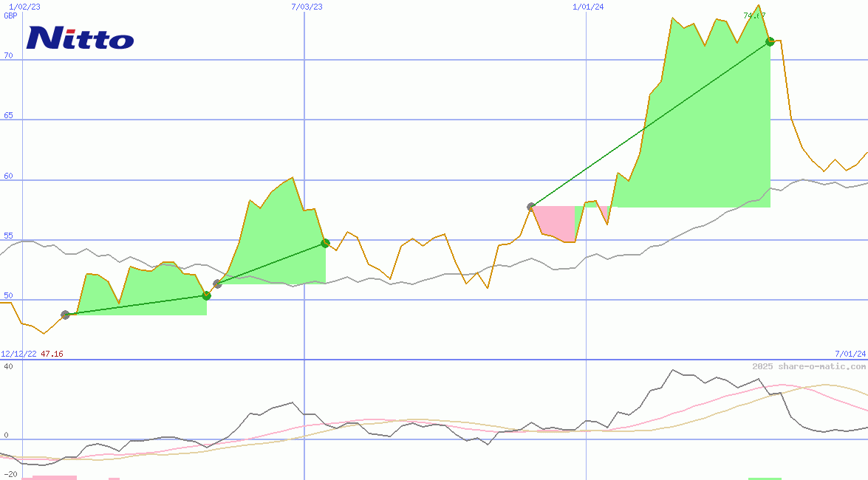
Task: Click the 12/12/22 start date label
Action: 18,354
